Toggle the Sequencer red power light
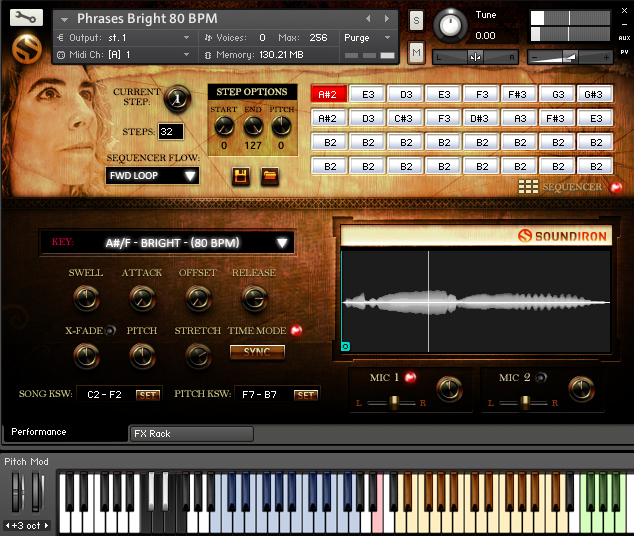The width and height of the screenshot is (634, 536). [x=616, y=187]
